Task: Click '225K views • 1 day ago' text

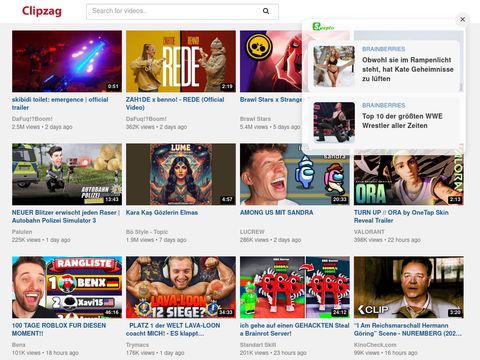Action: pyautogui.click(x=41, y=240)
